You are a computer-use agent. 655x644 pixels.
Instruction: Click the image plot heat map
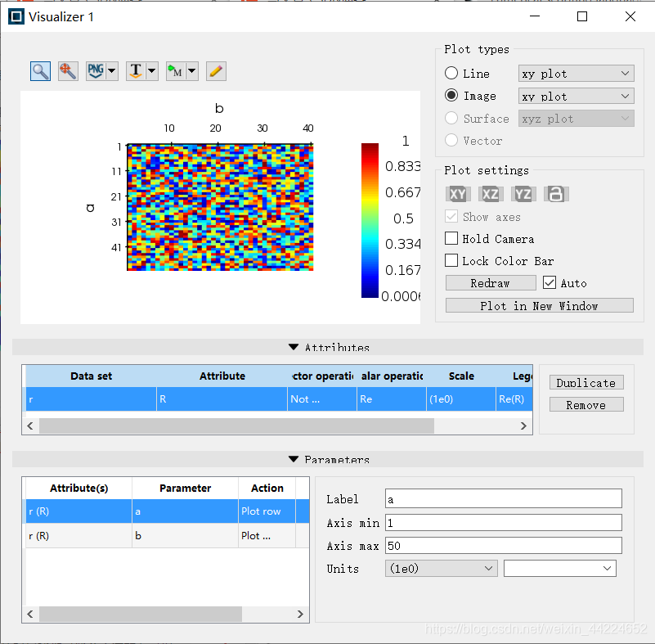220,207
